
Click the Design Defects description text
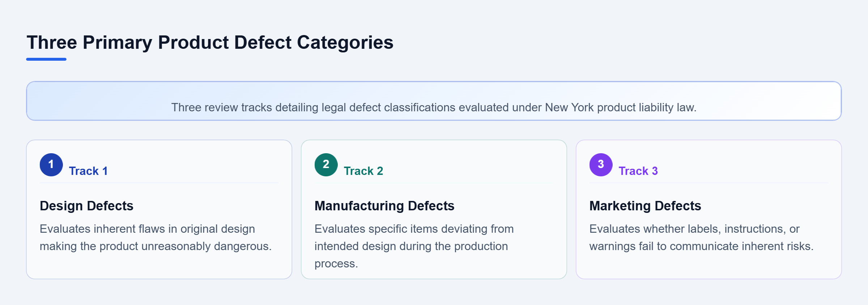pyautogui.click(x=156, y=237)
